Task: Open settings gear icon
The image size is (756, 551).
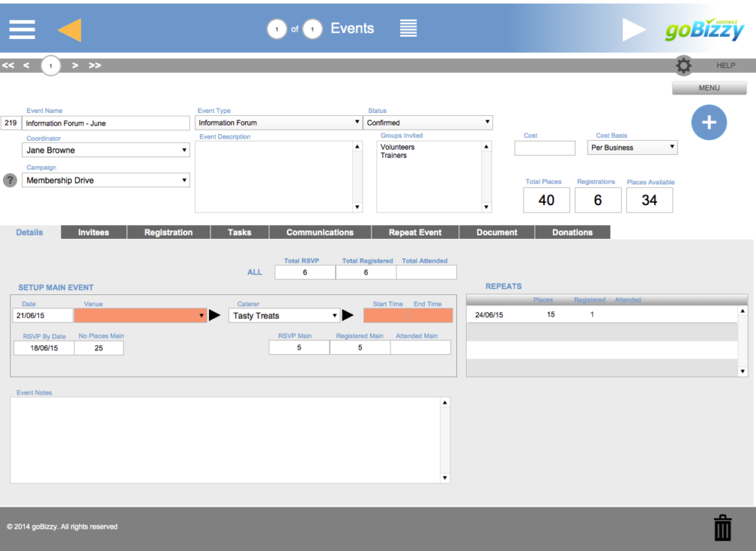Action: pyautogui.click(x=684, y=66)
